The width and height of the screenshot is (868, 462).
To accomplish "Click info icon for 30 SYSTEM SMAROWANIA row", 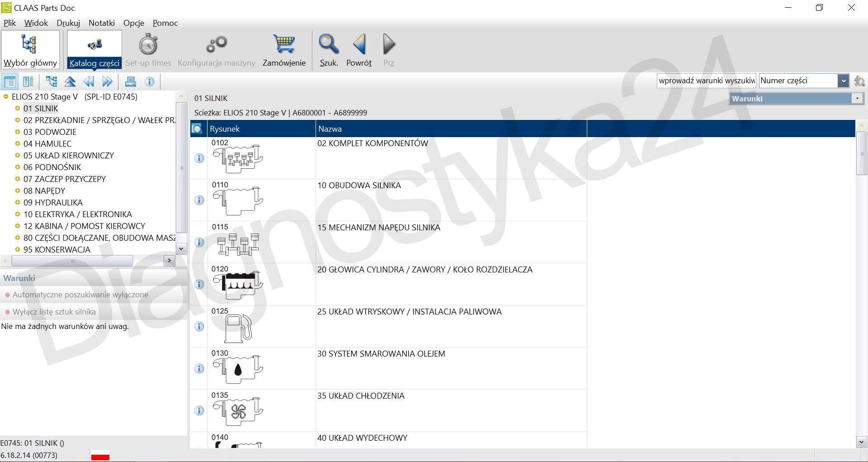I will [x=199, y=368].
